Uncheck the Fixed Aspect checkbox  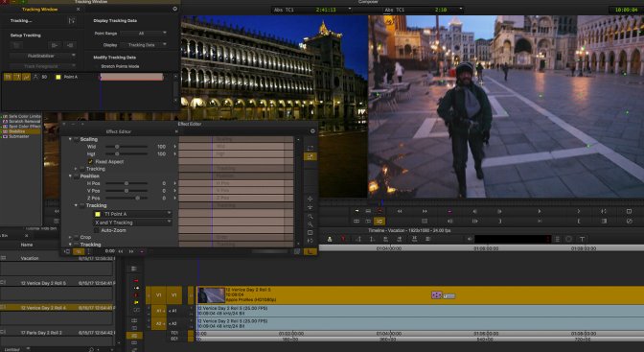90,161
